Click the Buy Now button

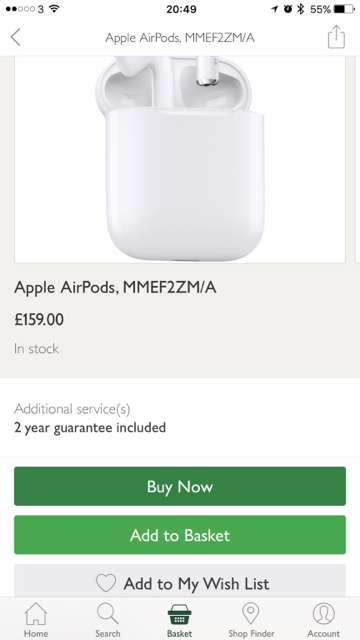pyautogui.click(x=180, y=486)
